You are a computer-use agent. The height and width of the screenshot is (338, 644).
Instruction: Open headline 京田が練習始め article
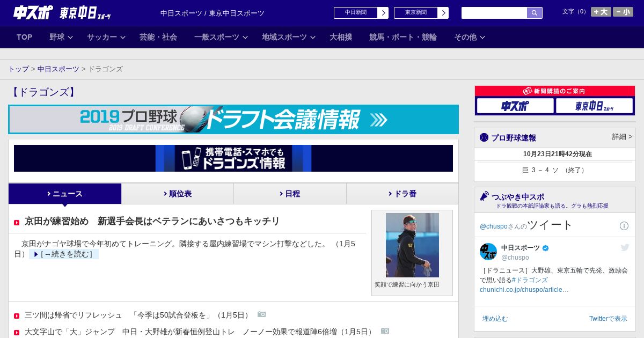tap(152, 221)
